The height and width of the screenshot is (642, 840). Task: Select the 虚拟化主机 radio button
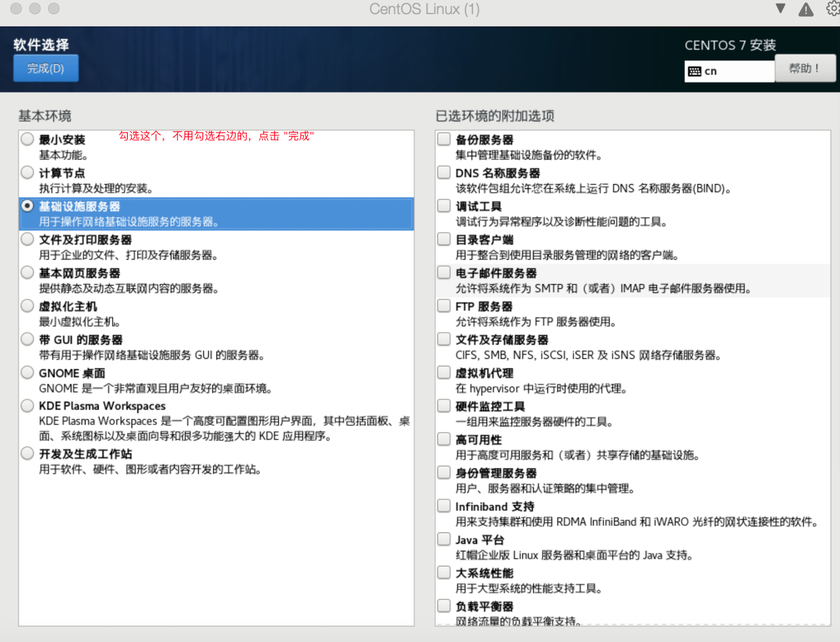click(x=27, y=306)
